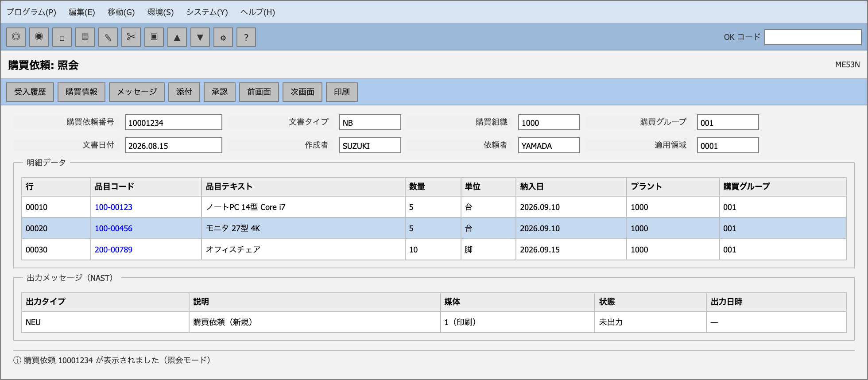Click the small empty square toolbar icon
Image resolution: width=868 pixels, height=380 pixels.
[x=62, y=37]
